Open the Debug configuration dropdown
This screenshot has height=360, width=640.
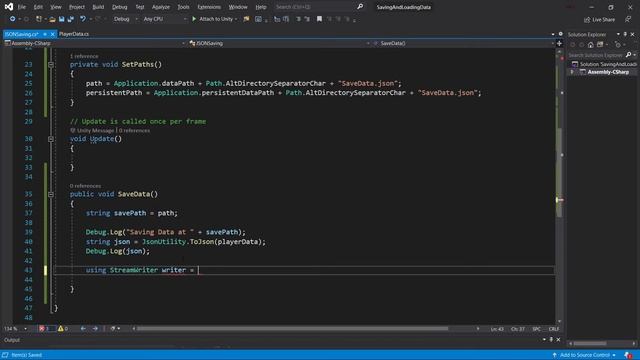[125, 19]
